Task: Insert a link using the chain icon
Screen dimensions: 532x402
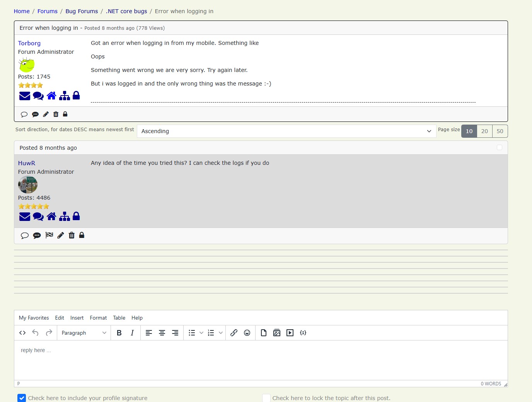Action: click(234, 333)
